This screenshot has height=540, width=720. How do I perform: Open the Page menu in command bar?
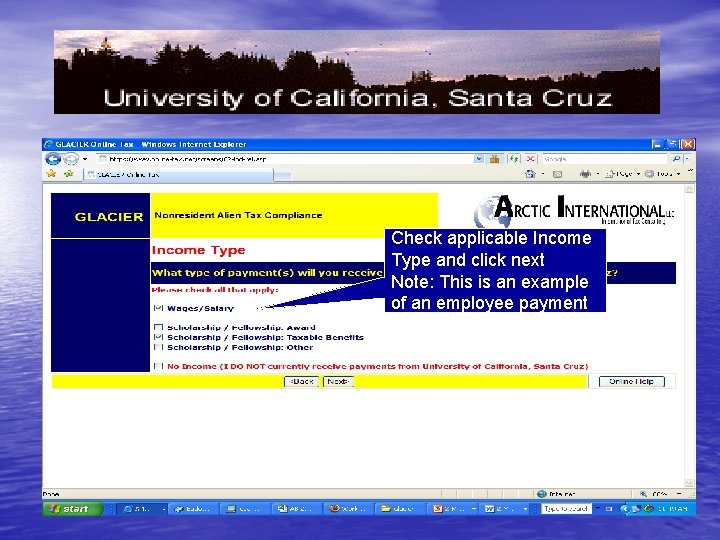point(623,174)
